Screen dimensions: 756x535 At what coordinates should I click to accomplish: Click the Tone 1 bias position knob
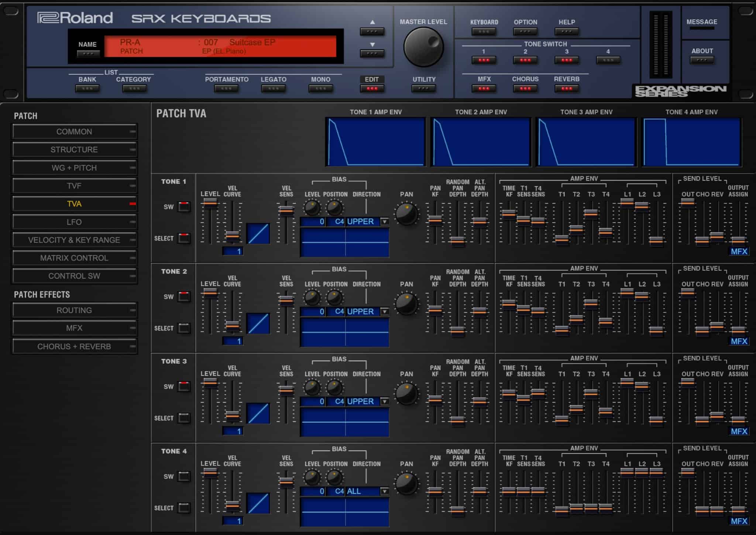pos(334,208)
